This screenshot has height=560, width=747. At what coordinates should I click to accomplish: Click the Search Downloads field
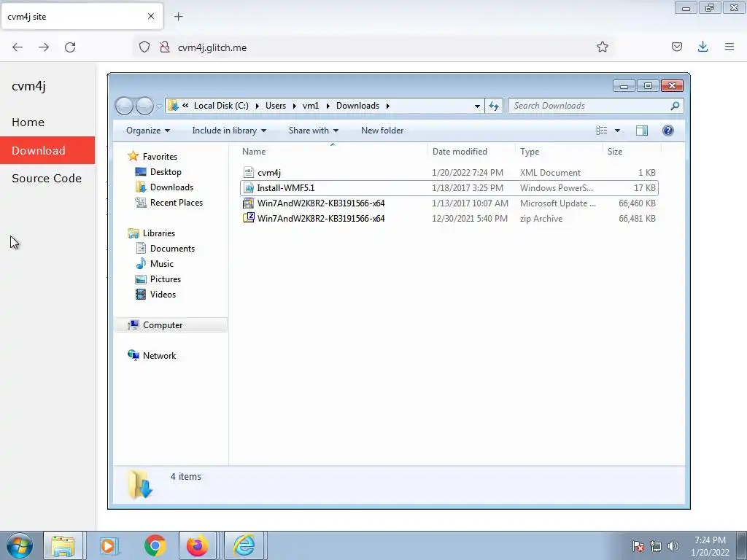click(591, 106)
